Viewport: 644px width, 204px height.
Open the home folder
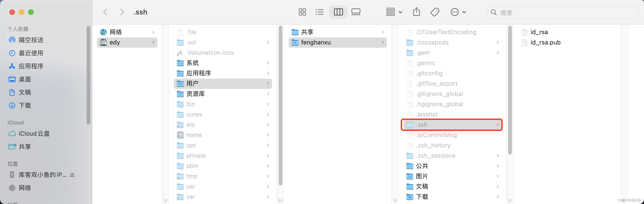223,135
